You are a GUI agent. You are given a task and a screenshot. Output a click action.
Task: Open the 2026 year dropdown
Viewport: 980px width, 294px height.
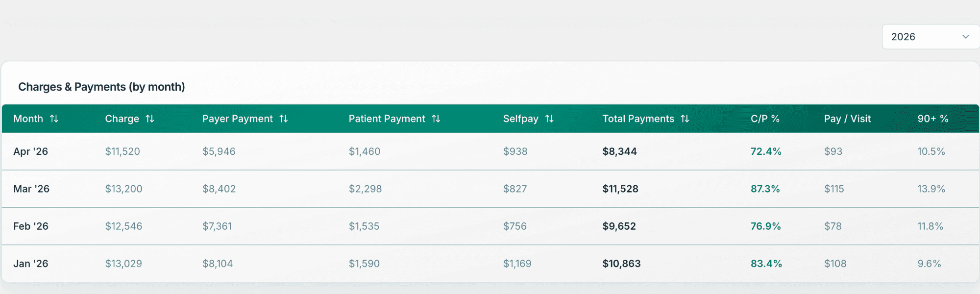(931, 37)
